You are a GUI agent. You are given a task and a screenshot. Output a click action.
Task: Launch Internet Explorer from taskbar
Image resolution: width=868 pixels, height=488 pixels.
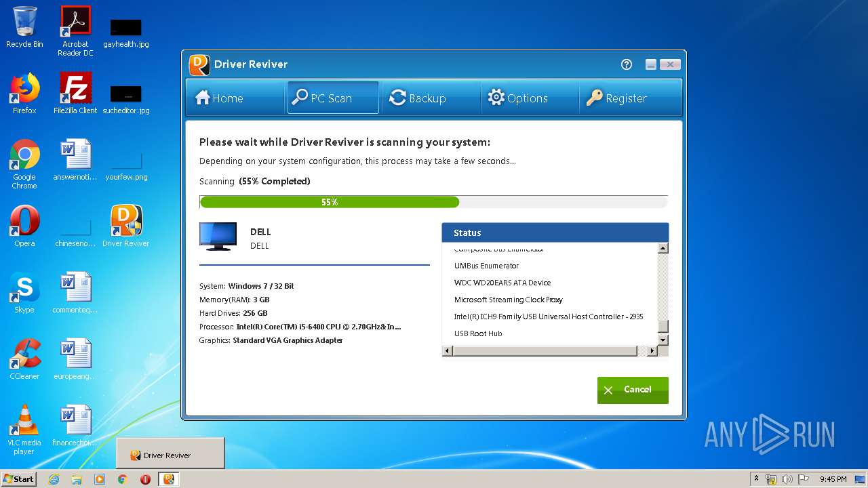tap(54, 479)
